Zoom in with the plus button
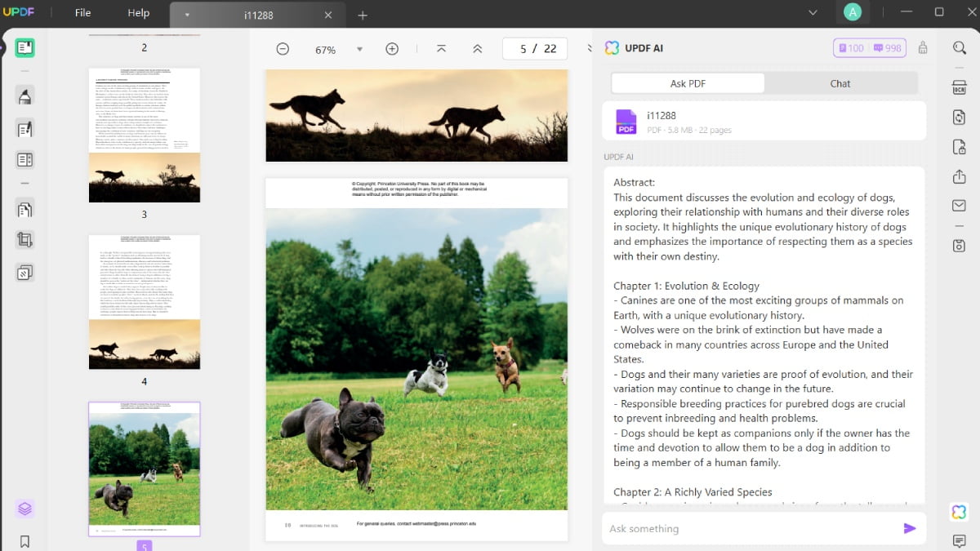Screen dimensions: 980x551 point(392,48)
